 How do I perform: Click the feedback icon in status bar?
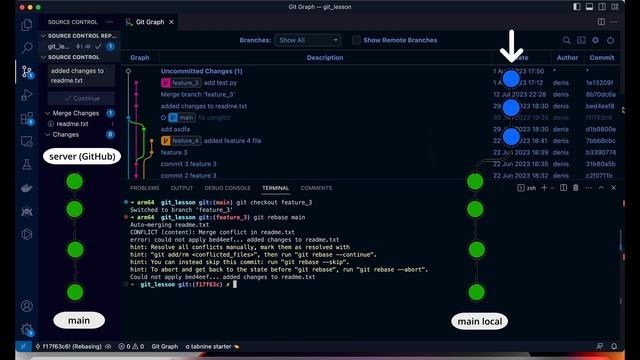[600, 346]
